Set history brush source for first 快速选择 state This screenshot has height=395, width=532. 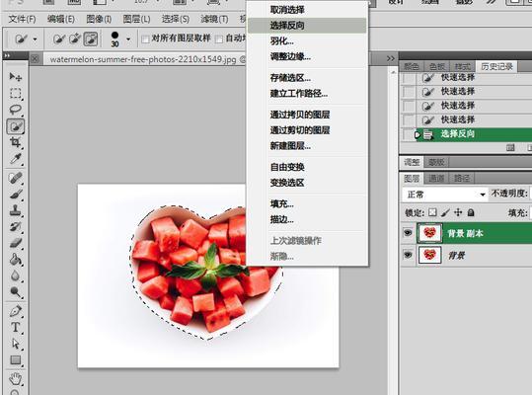[x=408, y=78]
